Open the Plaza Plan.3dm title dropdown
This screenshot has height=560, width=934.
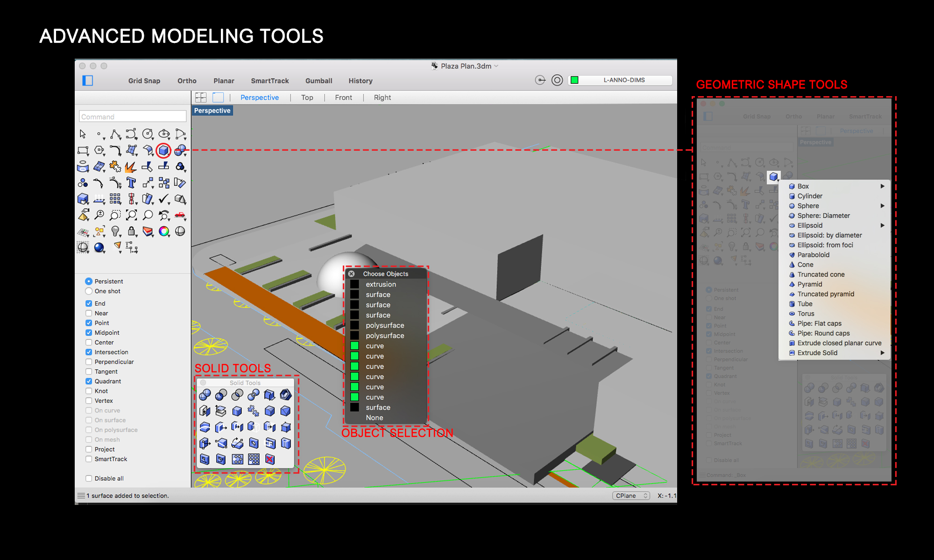(496, 66)
